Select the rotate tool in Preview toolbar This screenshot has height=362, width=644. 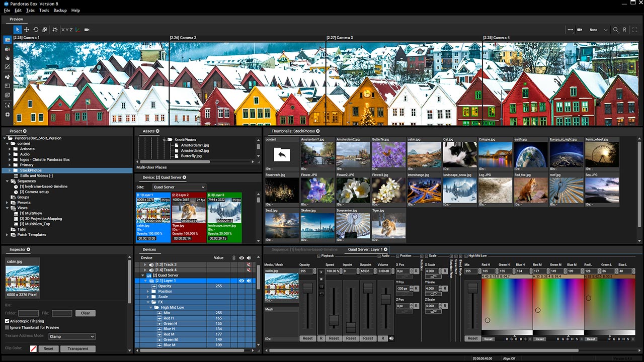[36, 30]
